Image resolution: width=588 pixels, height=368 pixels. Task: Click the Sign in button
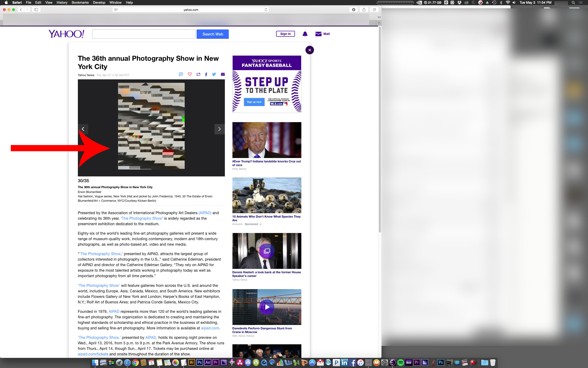point(285,34)
